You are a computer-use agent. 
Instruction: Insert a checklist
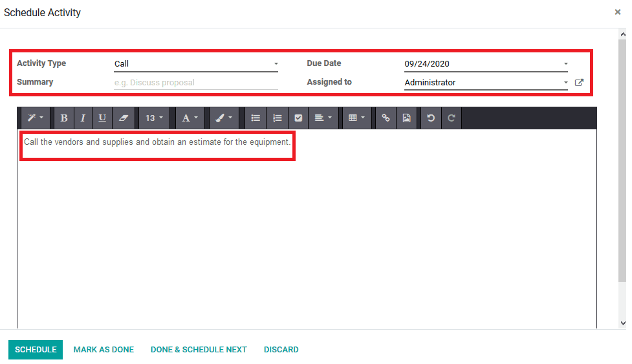298,118
